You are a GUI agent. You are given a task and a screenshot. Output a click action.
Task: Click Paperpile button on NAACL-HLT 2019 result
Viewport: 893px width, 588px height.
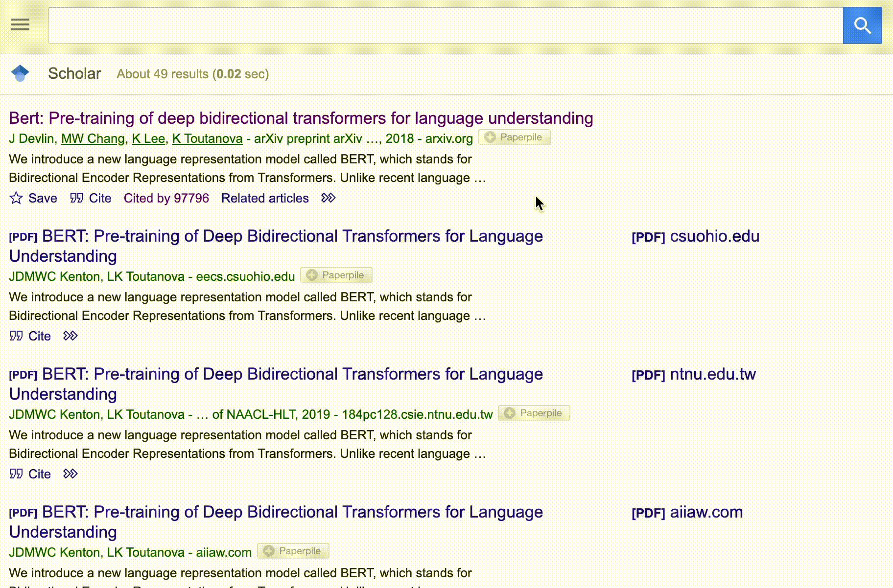pyautogui.click(x=534, y=413)
